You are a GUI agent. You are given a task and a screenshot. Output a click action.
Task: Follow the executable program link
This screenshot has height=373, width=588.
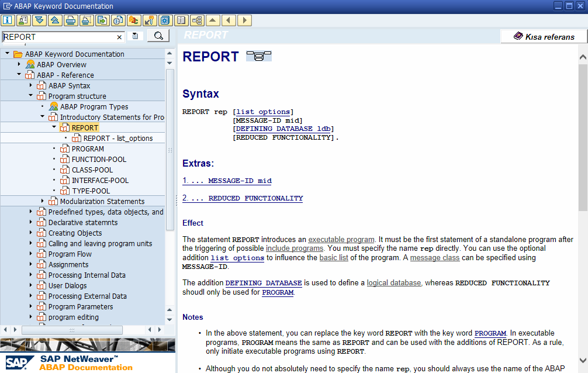[341, 240]
